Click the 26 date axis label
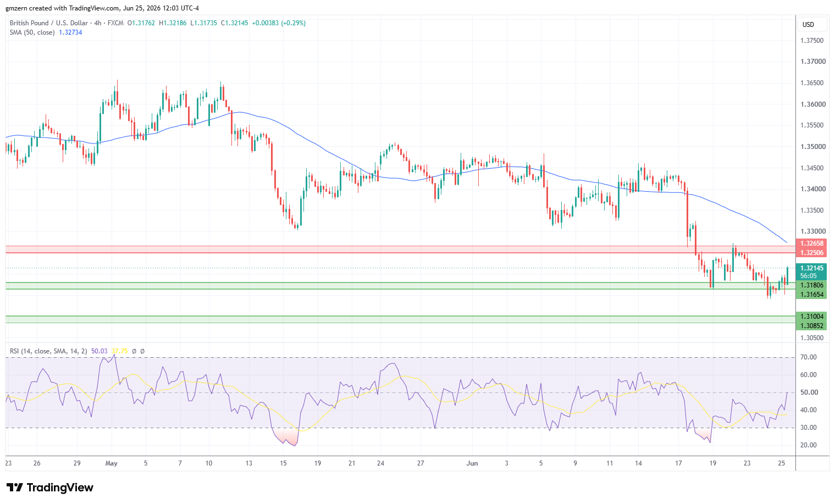 pos(37,463)
